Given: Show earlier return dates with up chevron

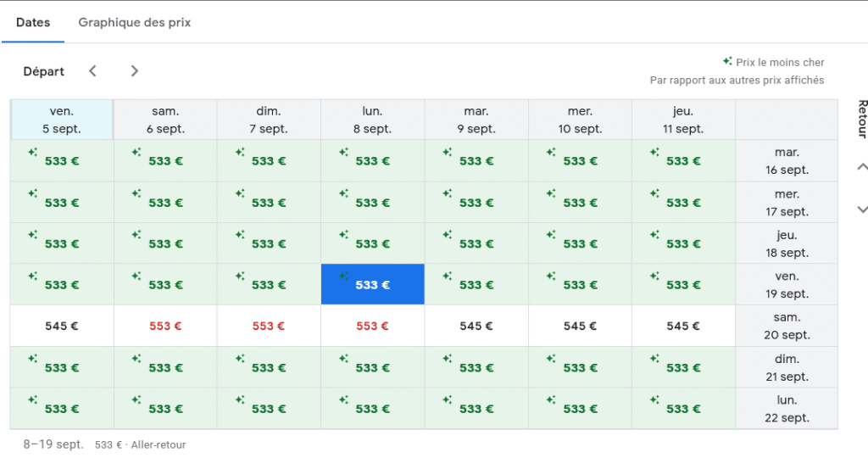Looking at the screenshot, I should click(x=862, y=166).
